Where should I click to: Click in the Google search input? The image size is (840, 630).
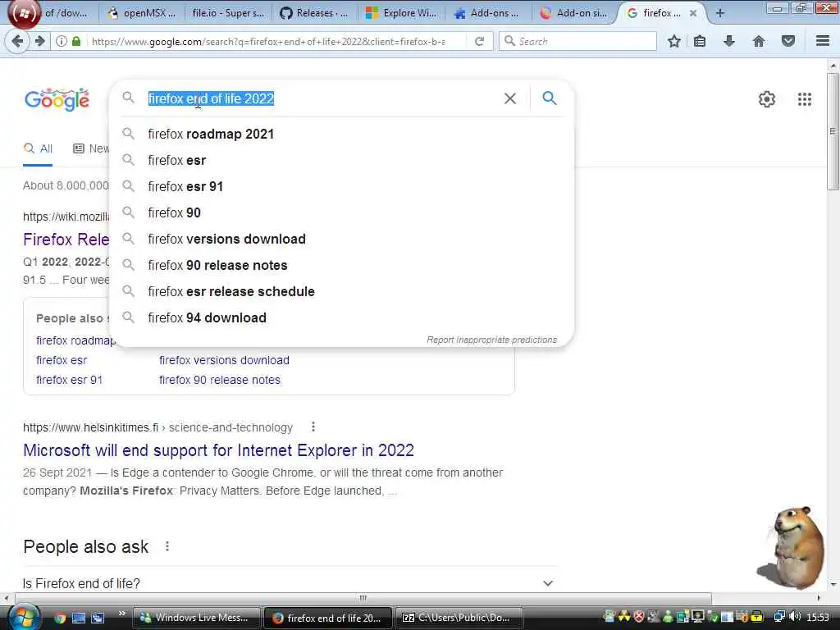pyautogui.click(x=322, y=98)
